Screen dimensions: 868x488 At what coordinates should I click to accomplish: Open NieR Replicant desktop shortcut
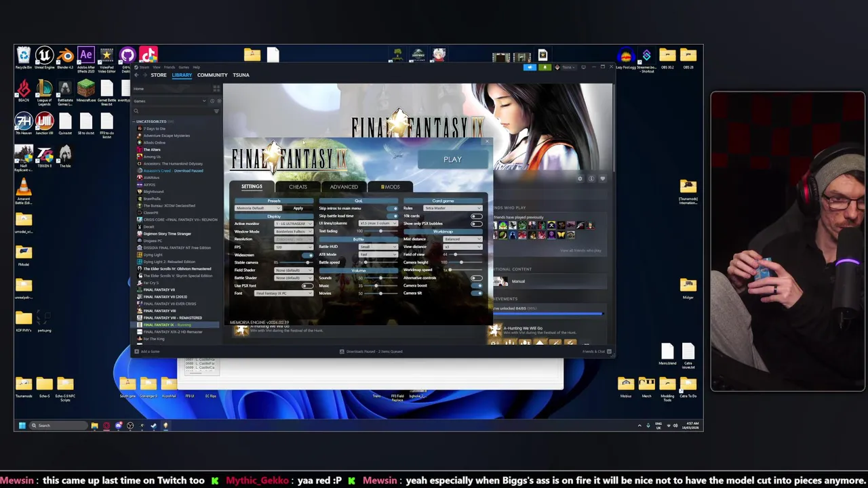tap(24, 158)
